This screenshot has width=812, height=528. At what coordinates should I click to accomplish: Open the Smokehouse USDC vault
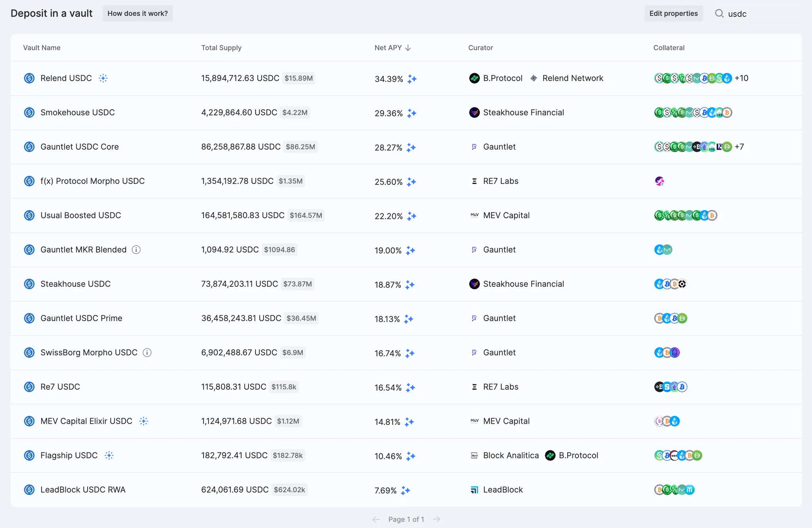click(x=77, y=112)
